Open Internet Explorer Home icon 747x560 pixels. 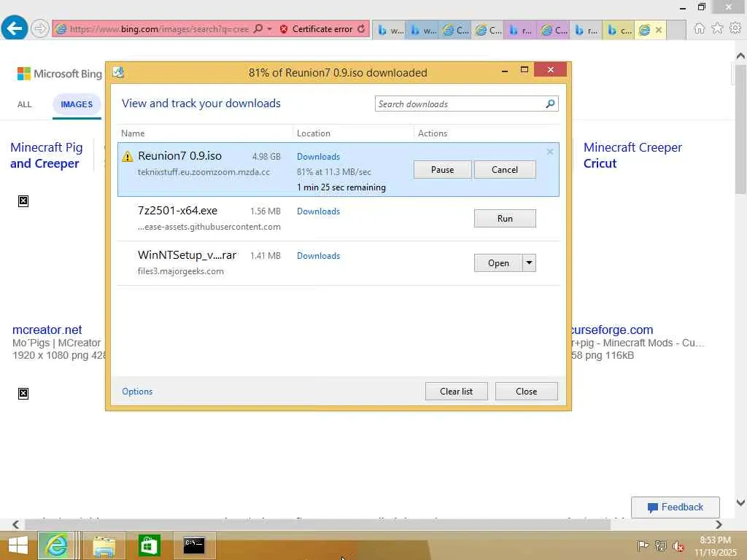(x=699, y=28)
